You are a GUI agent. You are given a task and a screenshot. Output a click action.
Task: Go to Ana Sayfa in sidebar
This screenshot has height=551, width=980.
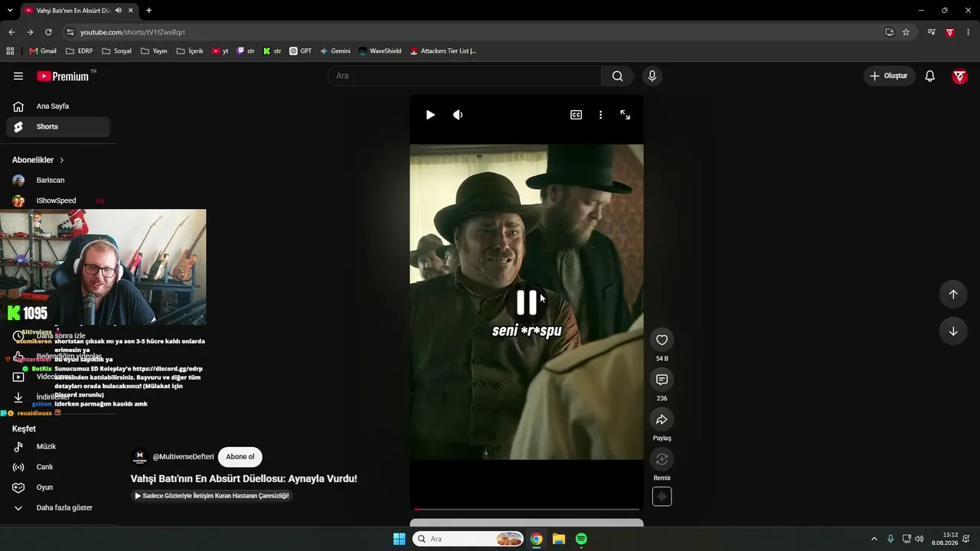(x=58, y=106)
